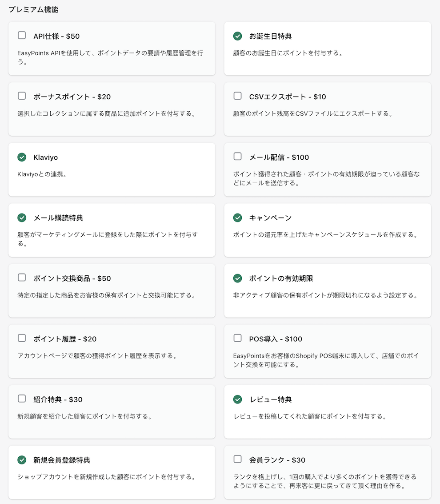Enable 会員ランク for $30

(237, 460)
